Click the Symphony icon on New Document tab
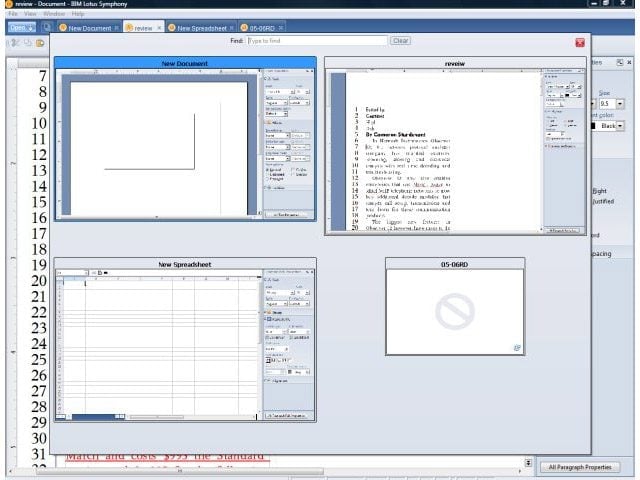Image resolution: width=640 pixels, height=480 pixels. point(63,28)
